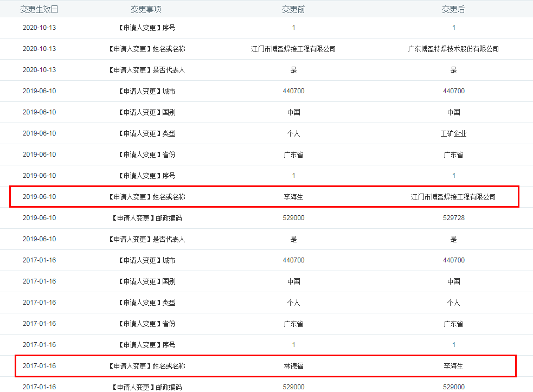Click the 变更前 column header
This screenshot has width=533, height=392.
(293, 10)
